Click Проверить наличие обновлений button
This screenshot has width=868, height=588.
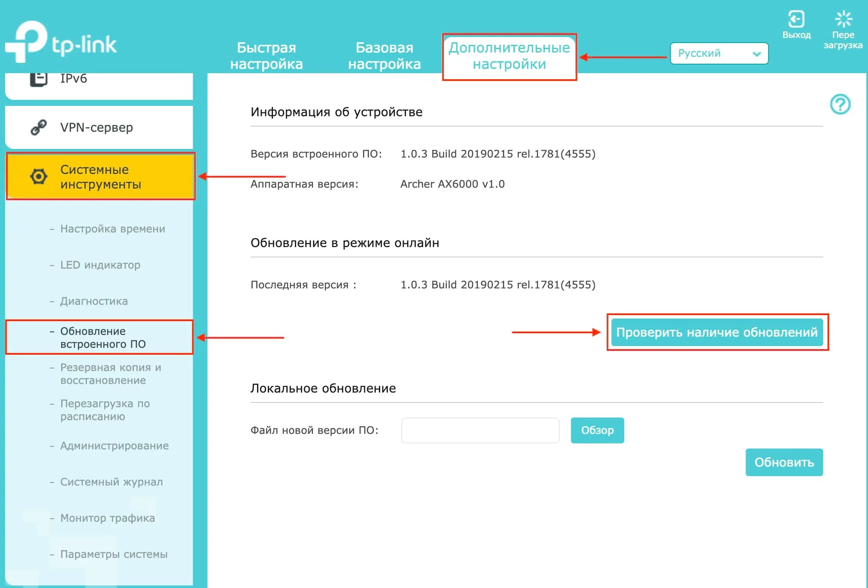click(717, 332)
